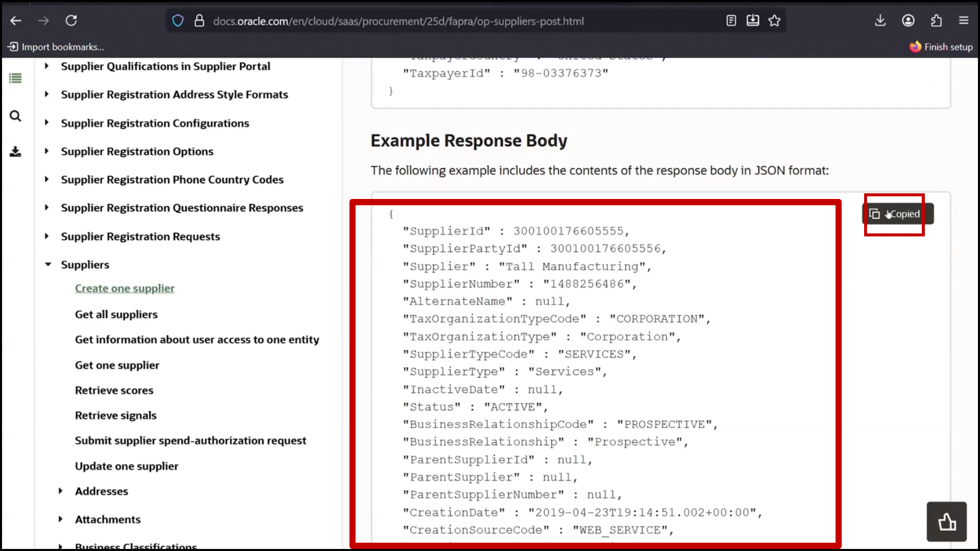The height and width of the screenshot is (551, 980).
Task: Open Retrieve scores page
Action: (114, 390)
